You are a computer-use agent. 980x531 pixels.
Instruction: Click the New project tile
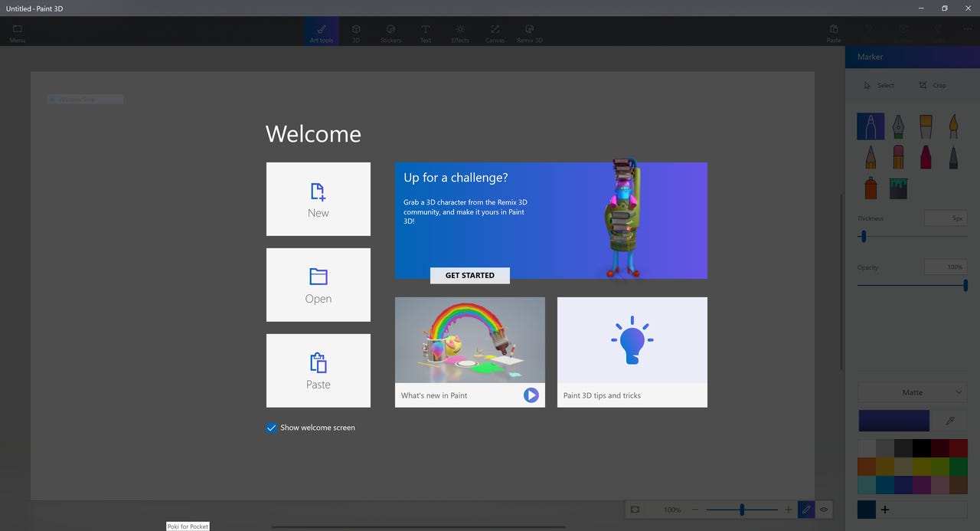click(x=318, y=198)
